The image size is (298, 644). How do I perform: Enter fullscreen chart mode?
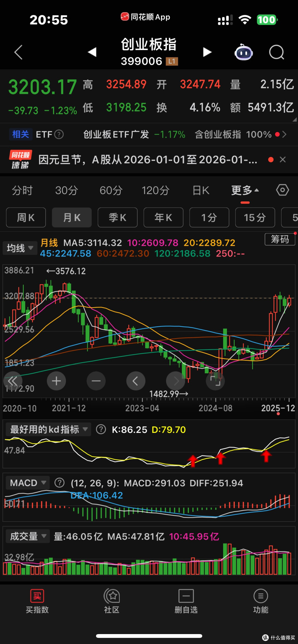[215, 381]
